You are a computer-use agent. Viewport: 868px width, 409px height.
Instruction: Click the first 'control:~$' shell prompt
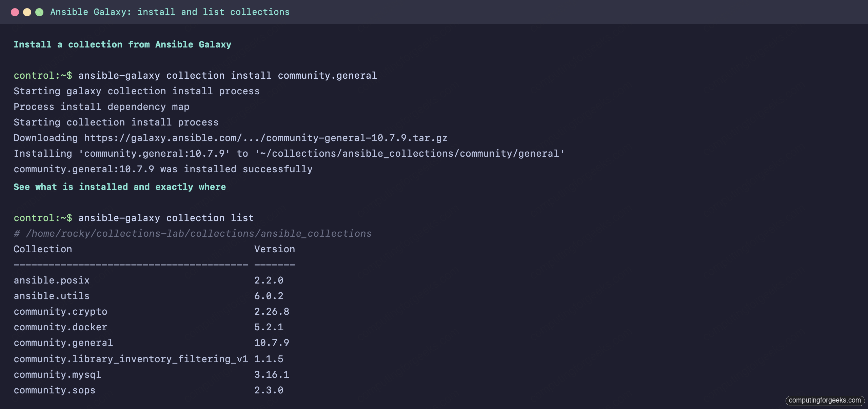pyautogui.click(x=43, y=76)
